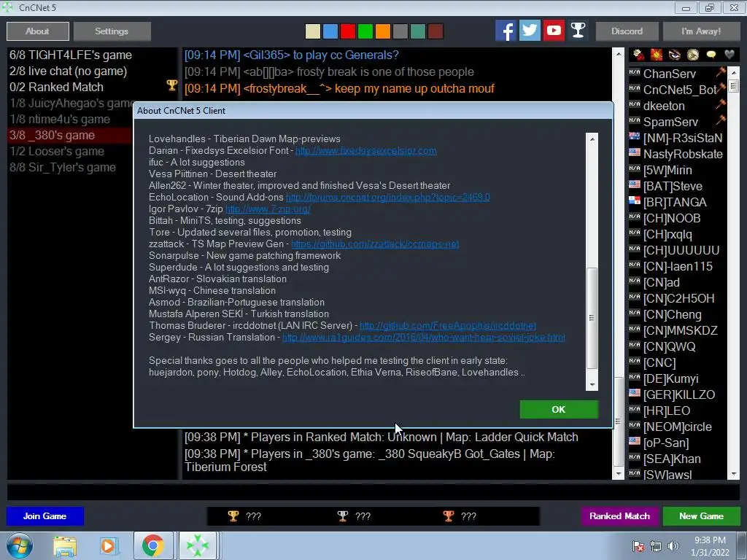Screen dimensions: 747x560
Task: Open Google Chrome from the taskbar
Action: 152,546
